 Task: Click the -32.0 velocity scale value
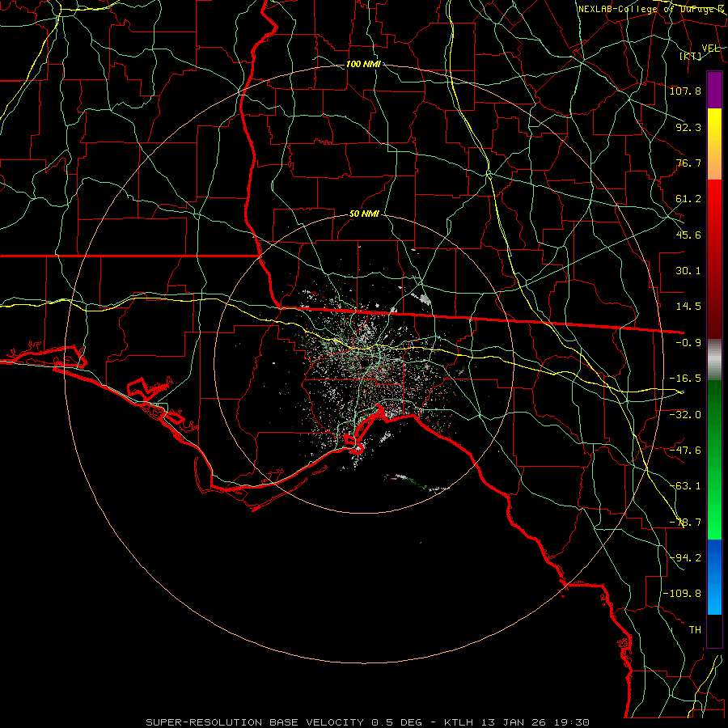685,415
